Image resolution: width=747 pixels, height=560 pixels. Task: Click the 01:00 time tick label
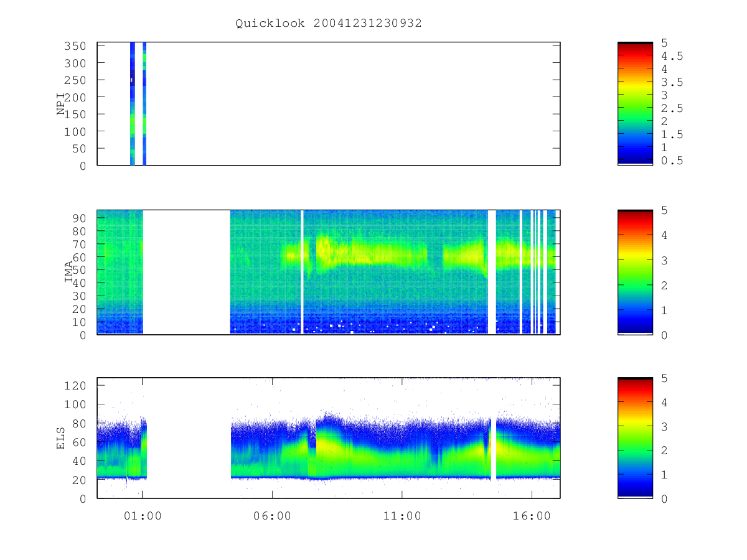[x=143, y=516]
